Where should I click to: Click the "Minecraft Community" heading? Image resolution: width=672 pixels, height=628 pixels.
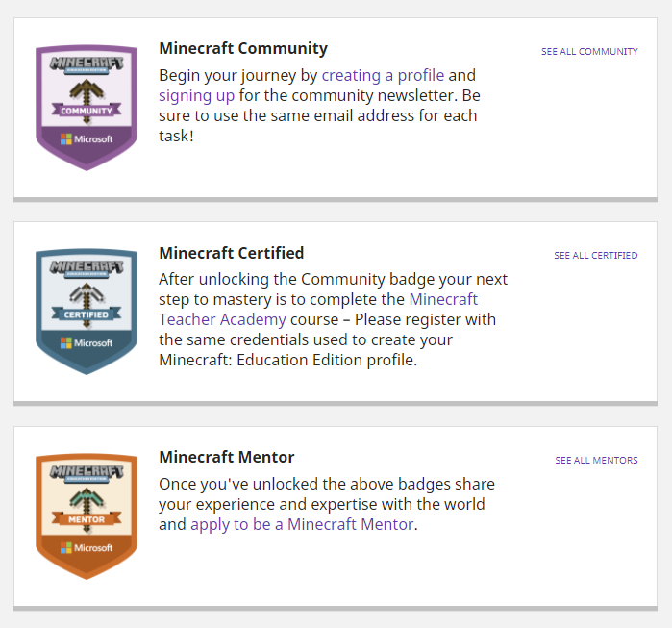[243, 48]
